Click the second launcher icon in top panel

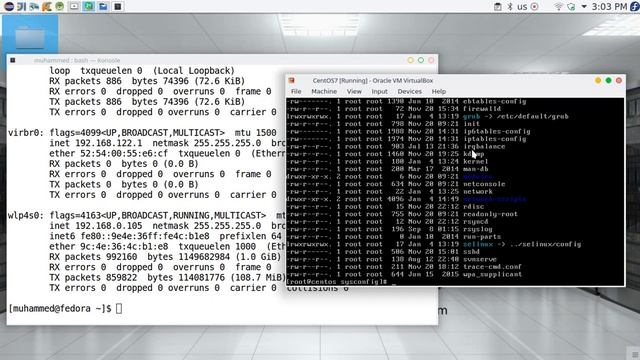click(21, 6)
